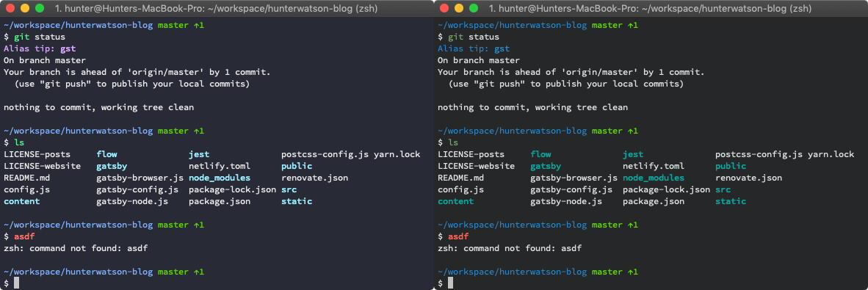
Task: Click 'On branch master' in left terminal
Action: (x=45, y=60)
